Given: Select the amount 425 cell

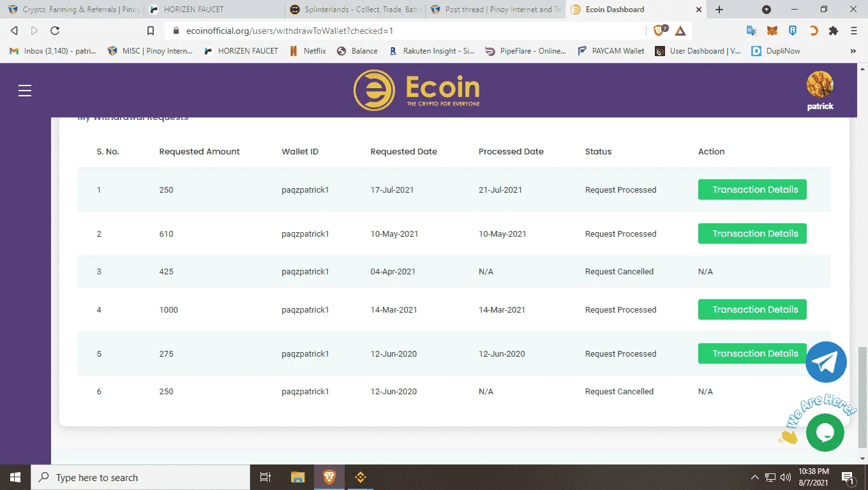Looking at the screenshot, I should click(166, 271).
